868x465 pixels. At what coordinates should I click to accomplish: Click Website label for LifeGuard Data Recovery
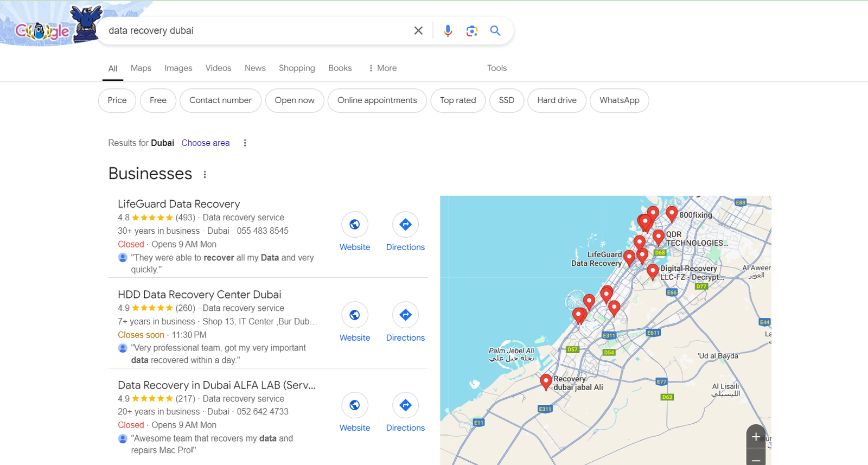pyautogui.click(x=355, y=247)
